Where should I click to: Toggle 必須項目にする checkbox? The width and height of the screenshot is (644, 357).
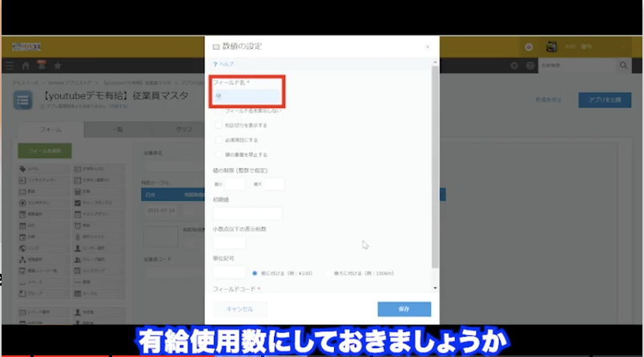click(x=218, y=139)
